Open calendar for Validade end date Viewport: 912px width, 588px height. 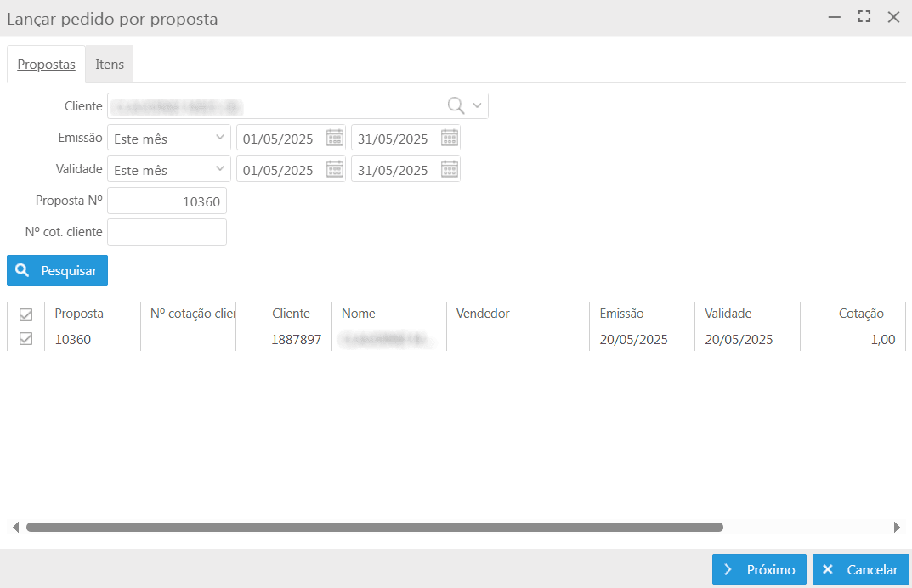click(x=450, y=169)
